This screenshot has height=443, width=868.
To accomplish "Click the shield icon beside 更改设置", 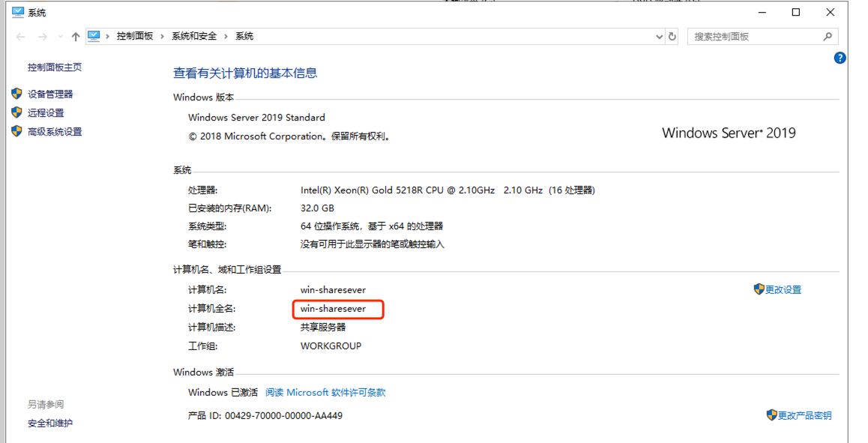I will coord(759,289).
